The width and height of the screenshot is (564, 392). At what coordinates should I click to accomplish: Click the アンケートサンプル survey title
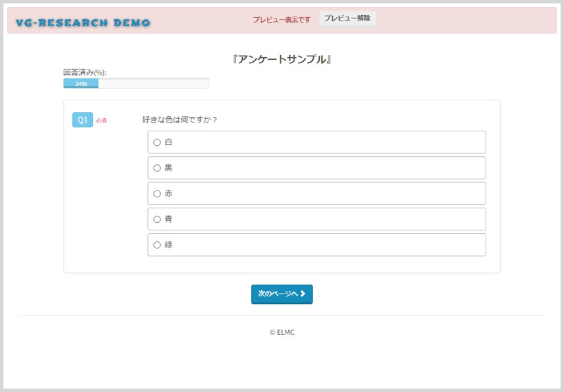pyautogui.click(x=282, y=60)
